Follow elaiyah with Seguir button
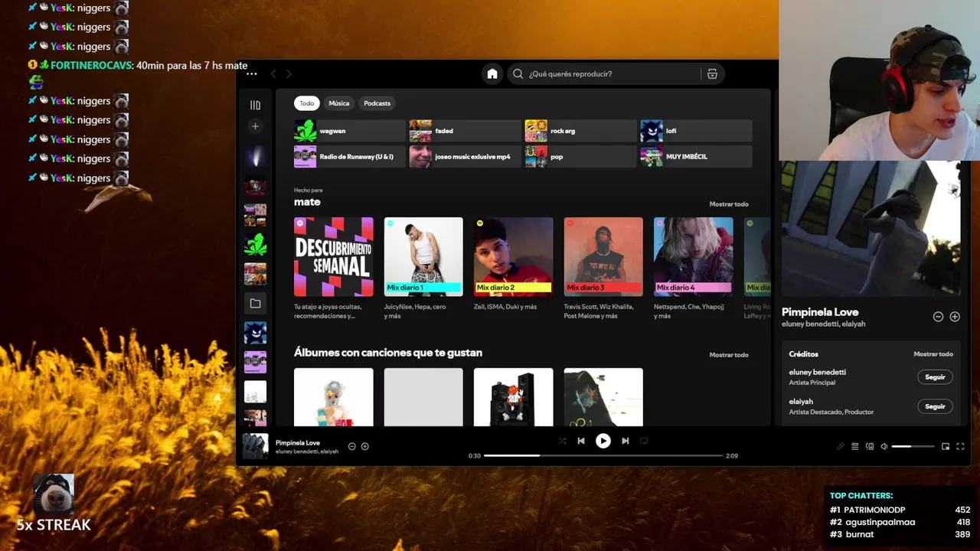The width and height of the screenshot is (980, 551). pyautogui.click(x=935, y=406)
